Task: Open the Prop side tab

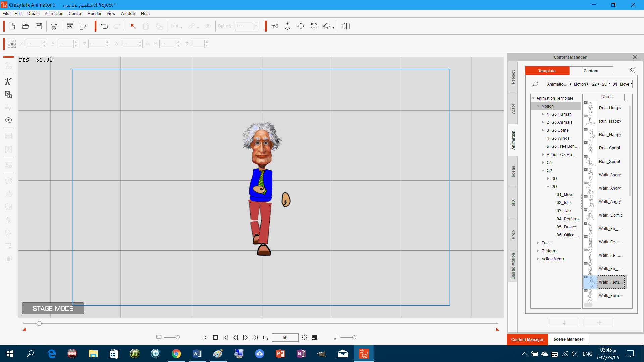Action: (x=513, y=235)
